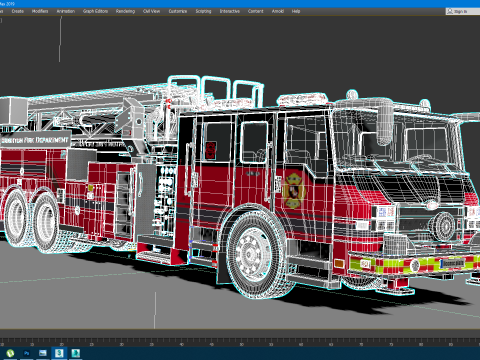The width and height of the screenshot is (480, 360).
Task: Open the image viewer taskbar icon
Action: click(x=43, y=353)
